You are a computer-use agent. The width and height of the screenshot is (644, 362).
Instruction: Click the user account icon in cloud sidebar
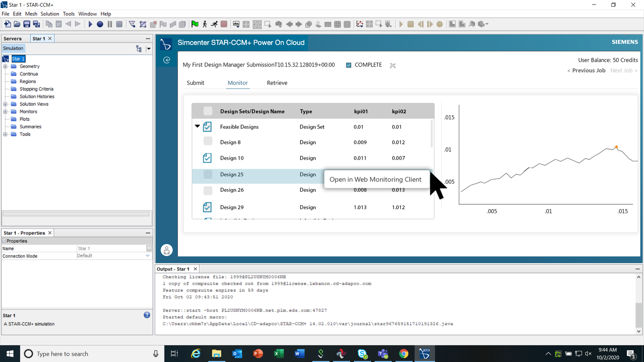point(167,250)
